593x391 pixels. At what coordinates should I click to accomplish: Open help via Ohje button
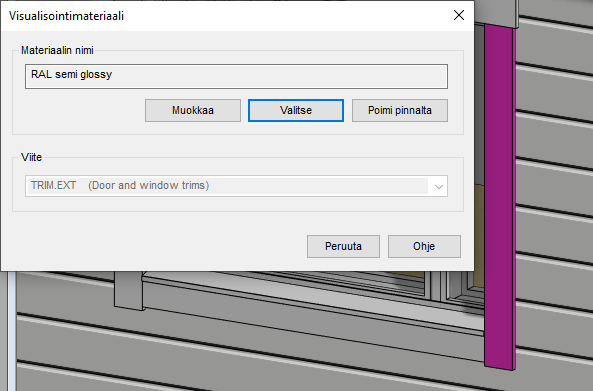click(424, 247)
